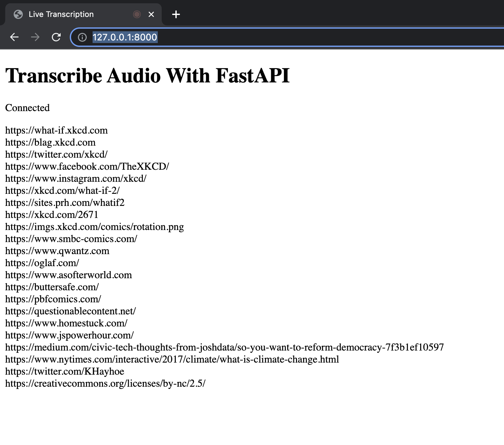Viewport: 504px width, 445px height.
Task: Go back with the browser back arrow
Action: 14,37
